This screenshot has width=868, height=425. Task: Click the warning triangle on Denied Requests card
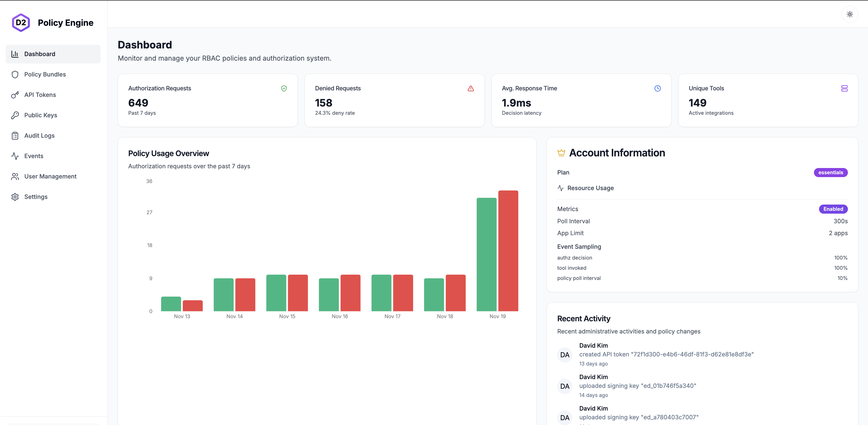click(x=471, y=88)
